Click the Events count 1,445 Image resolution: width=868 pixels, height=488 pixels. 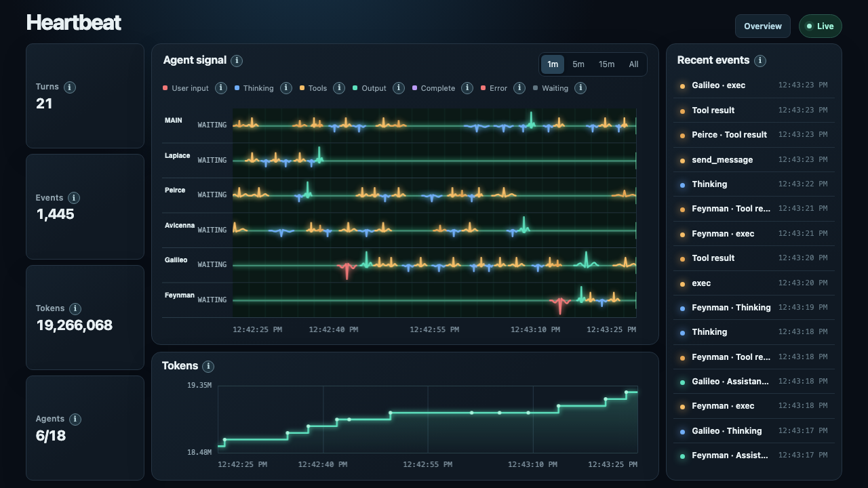(55, 214)
